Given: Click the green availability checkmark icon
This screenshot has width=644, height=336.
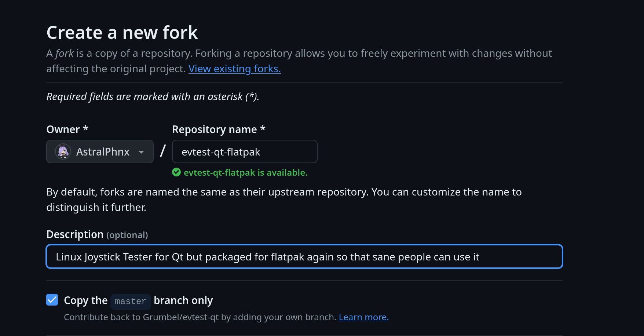Looking at the screenshot, I should [x=176, y=172].
